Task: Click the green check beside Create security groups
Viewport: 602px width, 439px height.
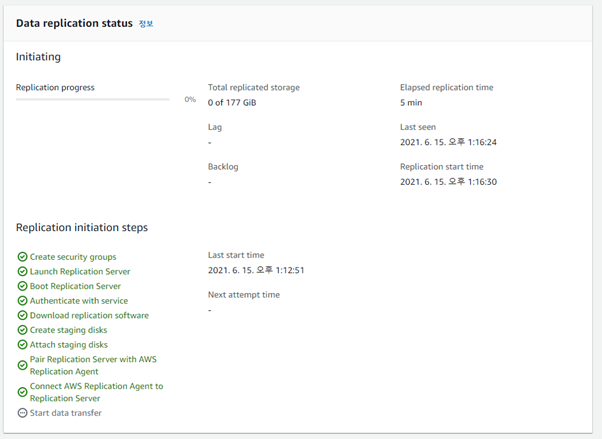Action: pos(23,257)
